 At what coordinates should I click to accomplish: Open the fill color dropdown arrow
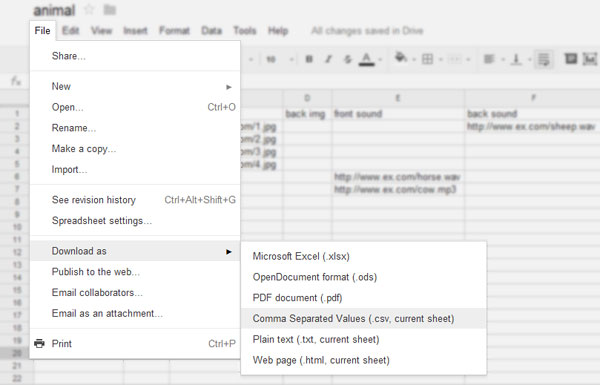point(414,59)
